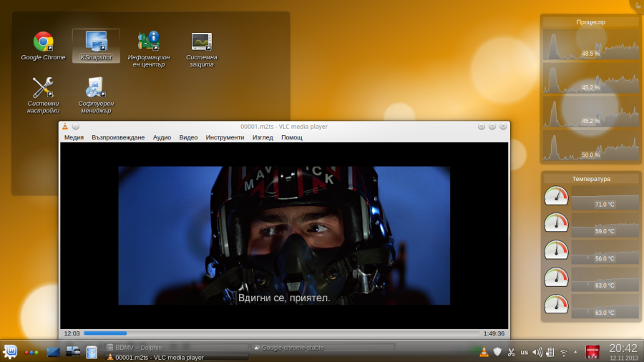Expand hidden system tray icons arrow
Viewport: 644px width, 362px height.
(x=575, y=352)
